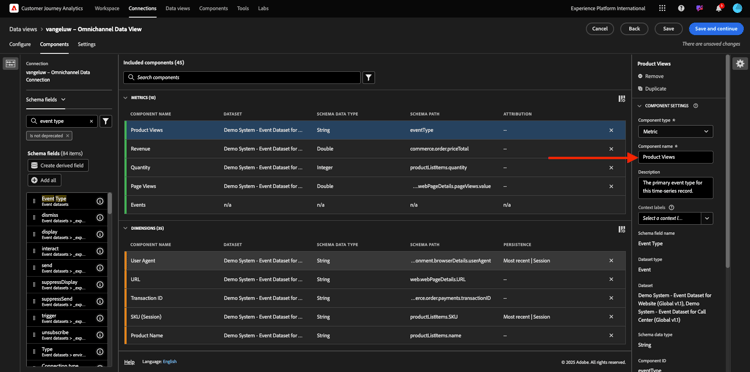Show info for Event Type schema field

click(x=99, y=201)
